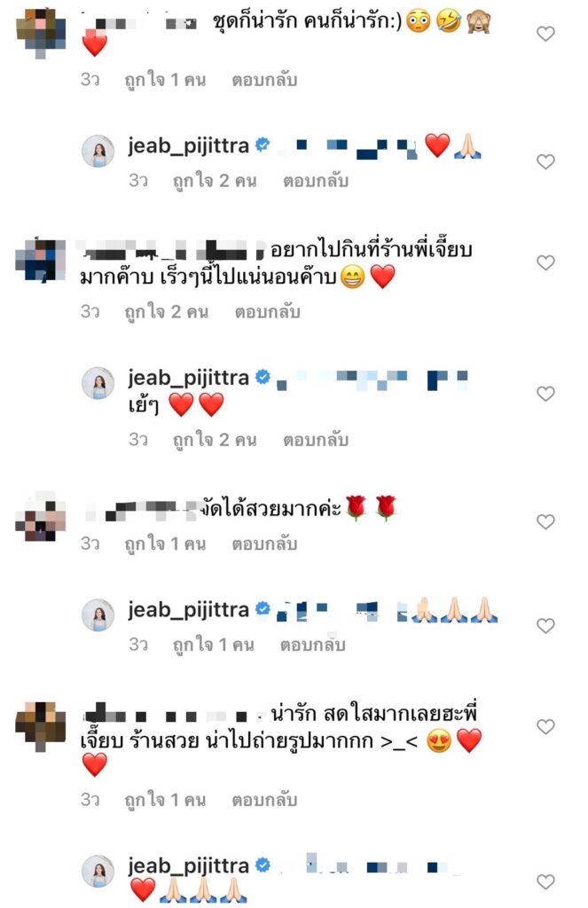The image size is (588, 908).
Task: Open jeab_pijittra avatar in the first reply
Action: 98,151
